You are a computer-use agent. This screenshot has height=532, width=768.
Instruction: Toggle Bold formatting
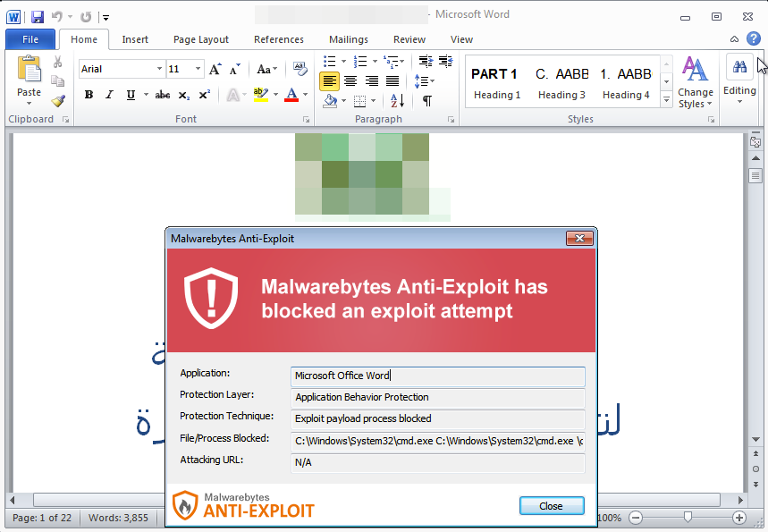coord(89,95)
